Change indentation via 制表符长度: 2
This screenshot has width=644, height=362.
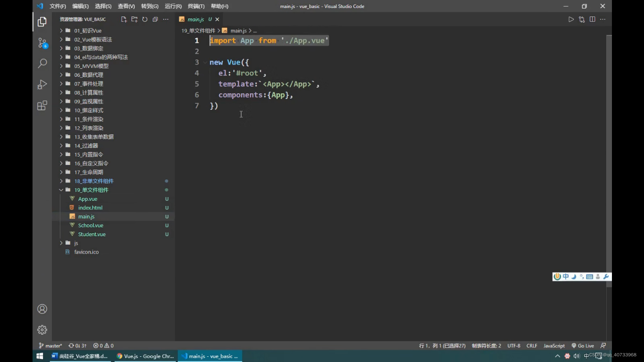pos(487,346)
